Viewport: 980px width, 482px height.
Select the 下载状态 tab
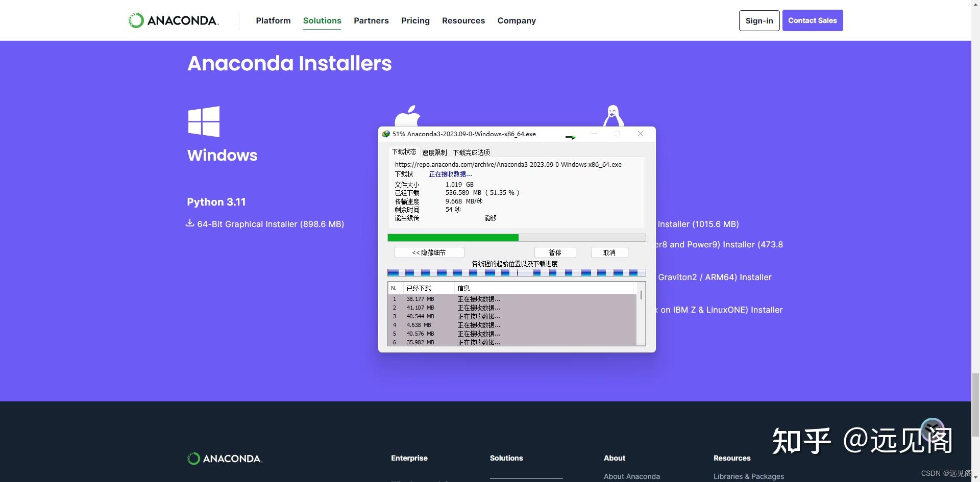click(403, 151)
